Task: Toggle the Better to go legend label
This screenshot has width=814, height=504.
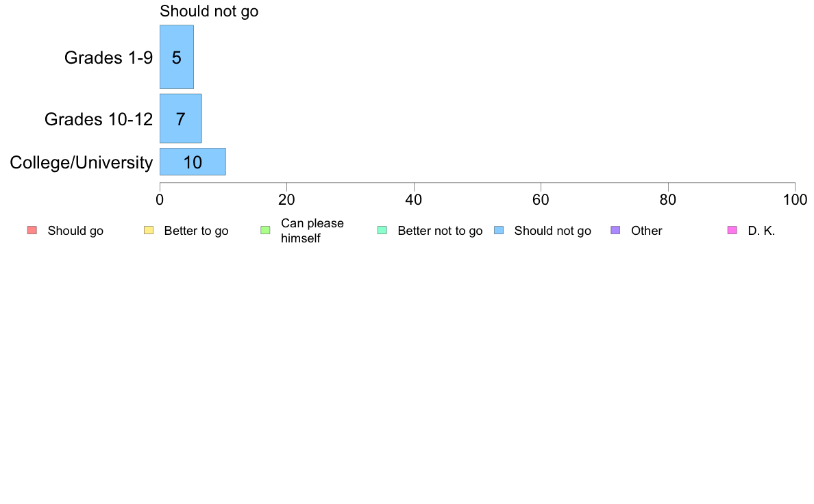Action: [x=196, y=231]
